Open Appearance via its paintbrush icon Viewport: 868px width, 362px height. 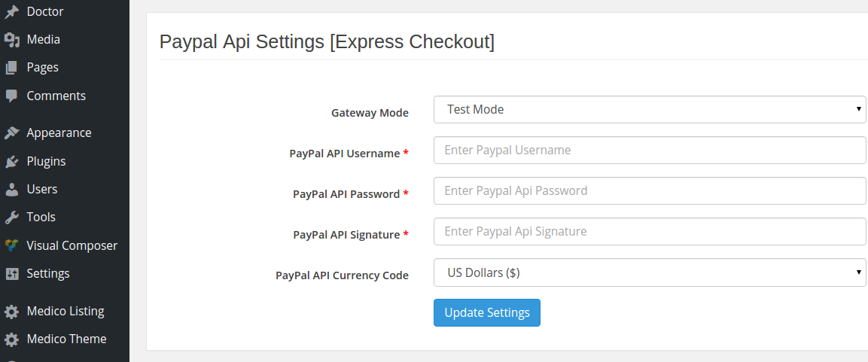(11, 133)
